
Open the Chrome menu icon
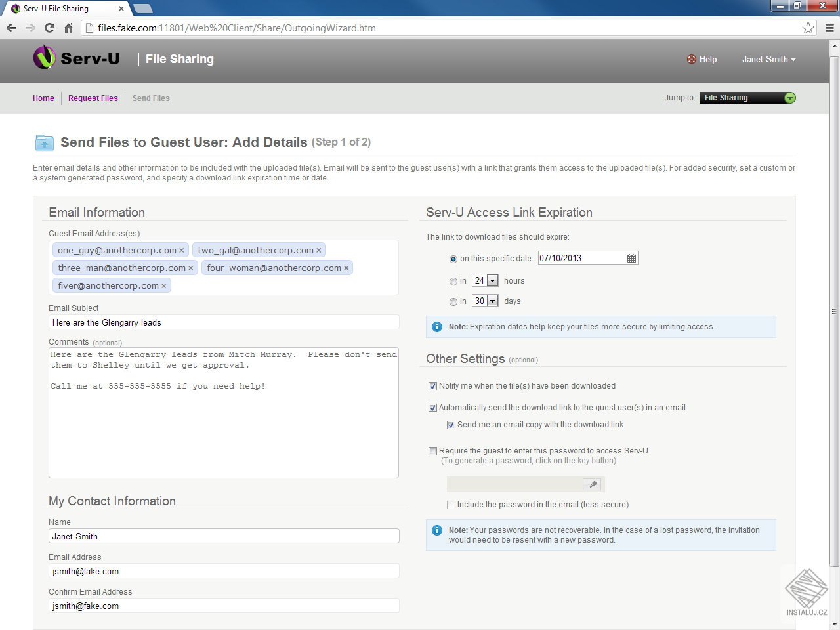829,28
